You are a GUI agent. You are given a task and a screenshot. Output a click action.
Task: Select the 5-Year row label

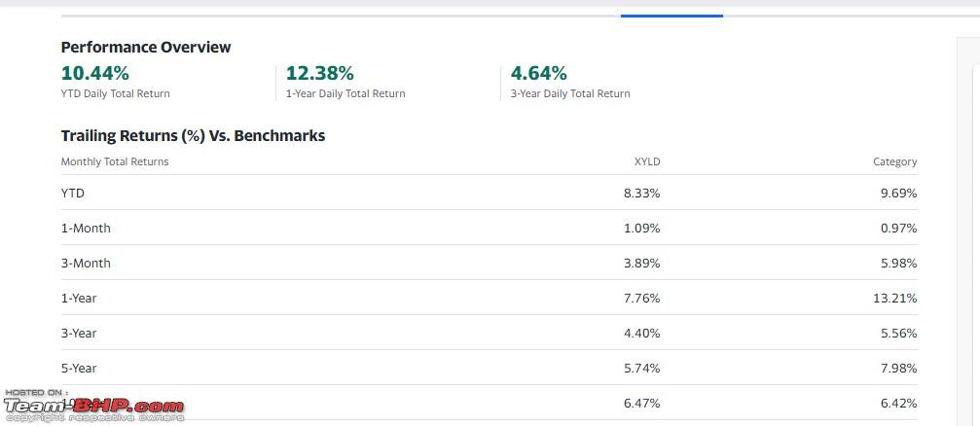point(79,368)
